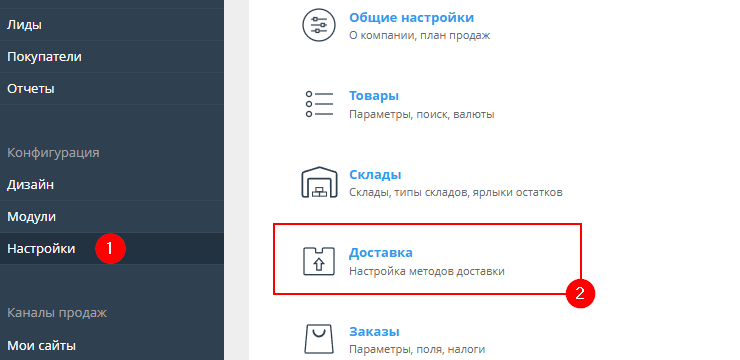Click the General settings sliders icon
740x360 pixels.
[319, 25]
